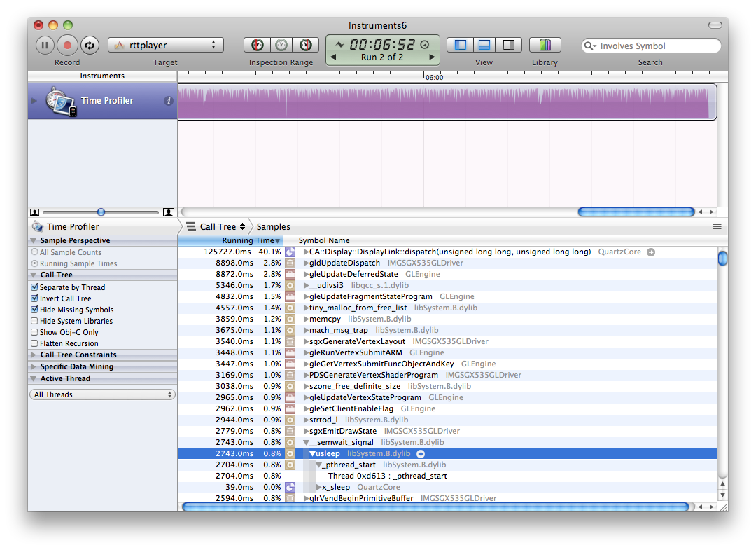Show the left view pane icon
Viewport: 756px width, 550px height.
click(460, 45)
